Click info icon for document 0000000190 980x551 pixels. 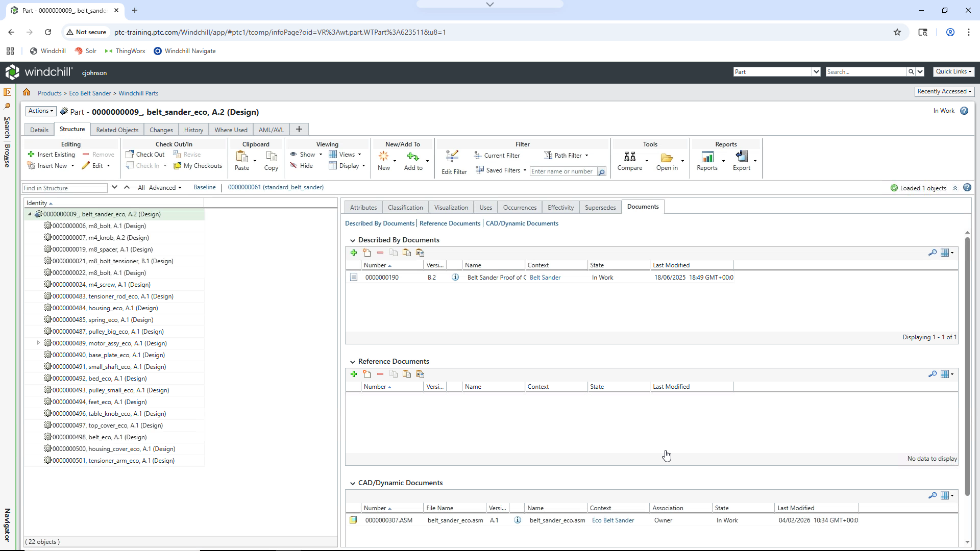(455, 278)
